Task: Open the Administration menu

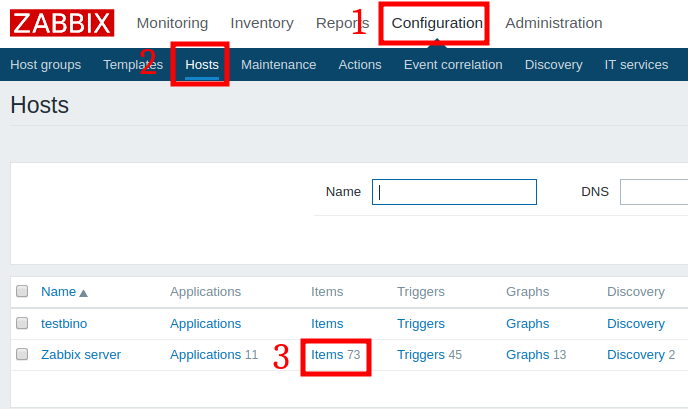Action: [554, 23]
